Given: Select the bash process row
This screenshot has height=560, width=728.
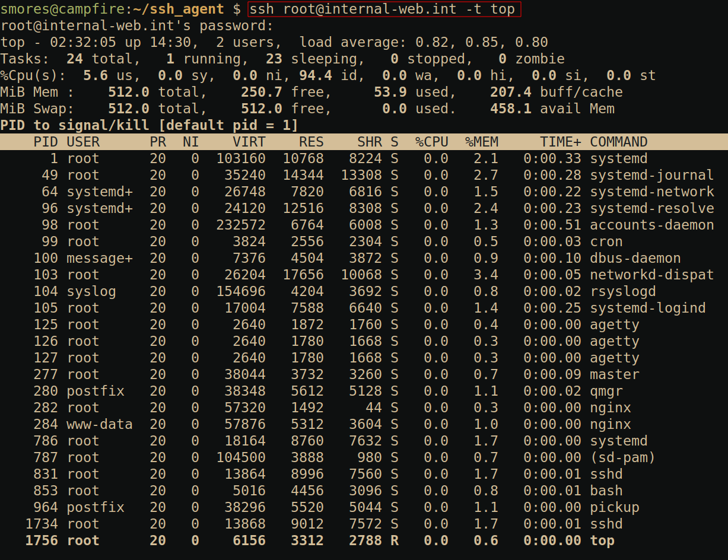Looking at the screenshot, I should click(356, 491).
